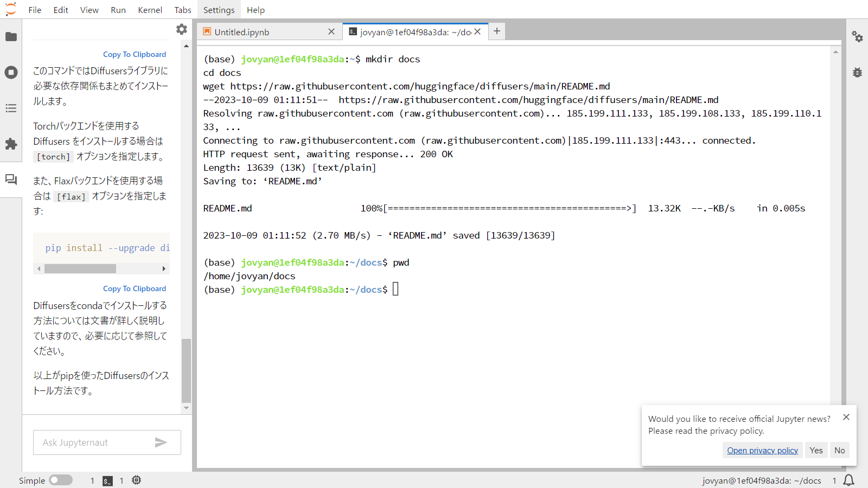The image size is (868, 488).
Task: Toggle Simple interface mode switch
Action: (61, 480)
